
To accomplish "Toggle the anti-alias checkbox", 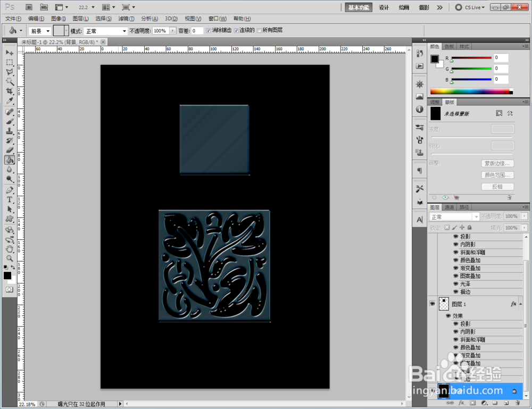I will tap(209, 30).
